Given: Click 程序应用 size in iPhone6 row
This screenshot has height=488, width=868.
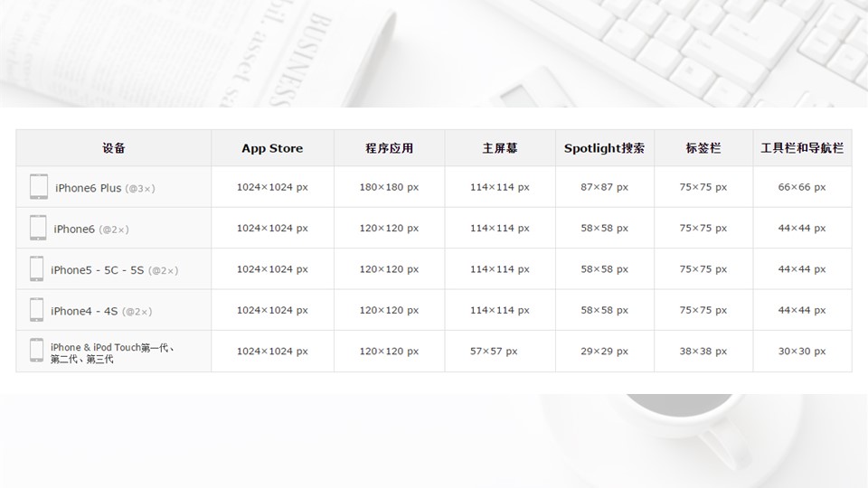Looking at the screenshot, I should tap(389, 228).
